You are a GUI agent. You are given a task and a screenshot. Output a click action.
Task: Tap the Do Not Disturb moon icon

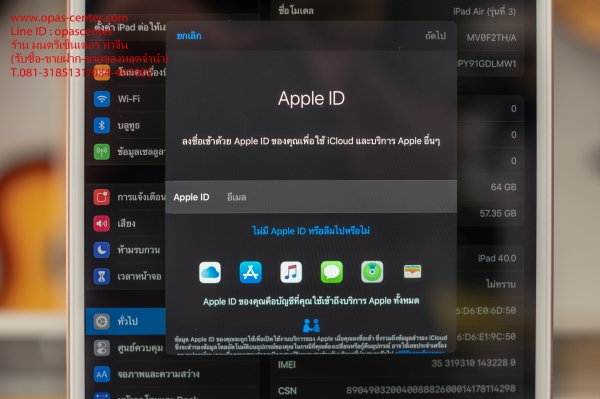[x=102, y=250]
